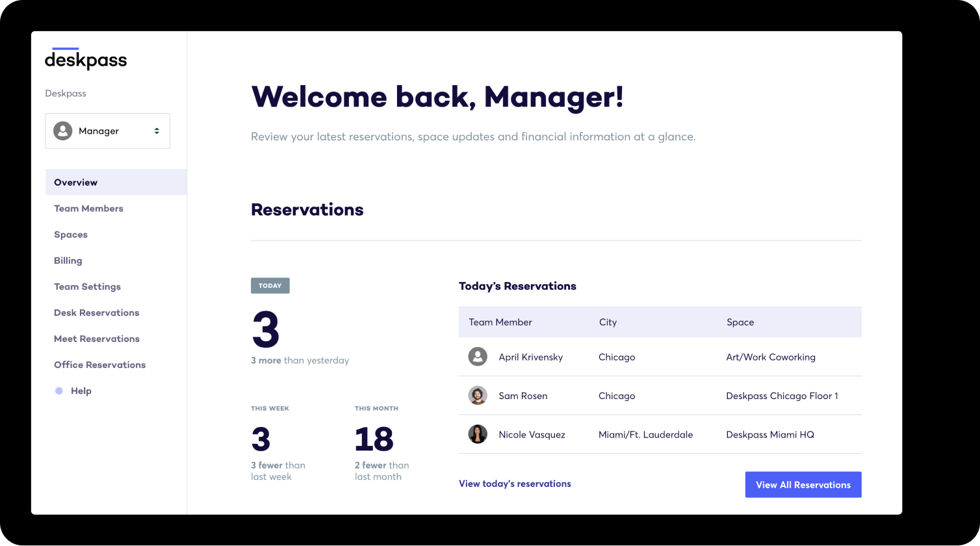This screenshot has width=980, height=546.
Task: Click the Miami/Ft. Lauderdale city cell
Action: (646, 434)
